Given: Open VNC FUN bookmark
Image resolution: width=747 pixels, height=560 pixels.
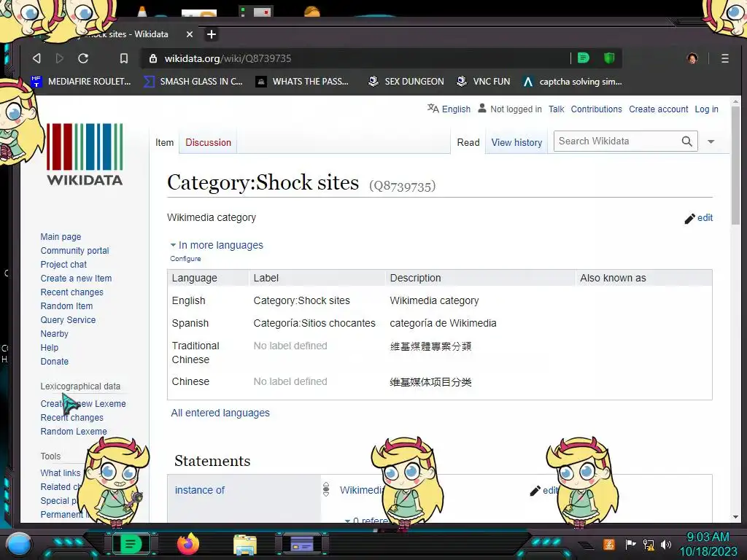Looking at the screenshot, I should click(483, 82).
